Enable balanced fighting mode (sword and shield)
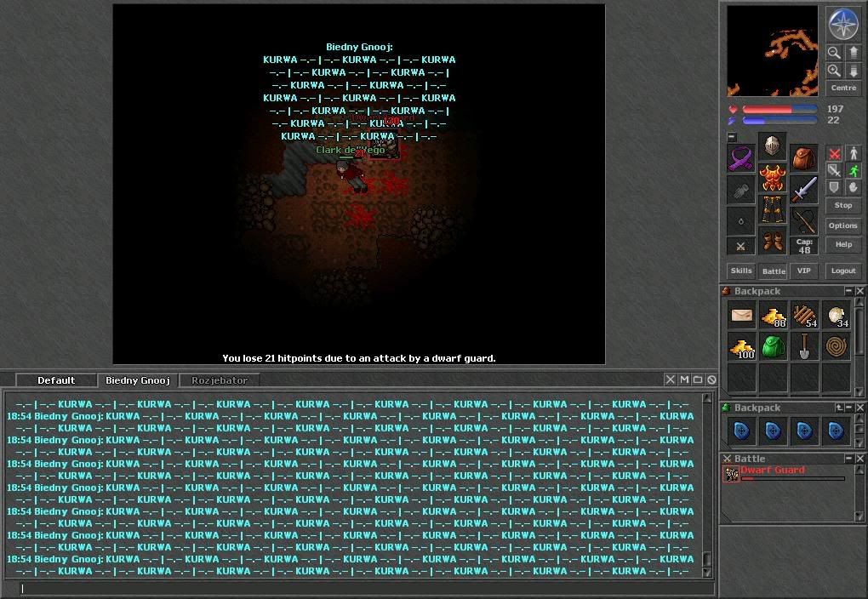This screenshot has height=599, width=868. tap(834, 170)
